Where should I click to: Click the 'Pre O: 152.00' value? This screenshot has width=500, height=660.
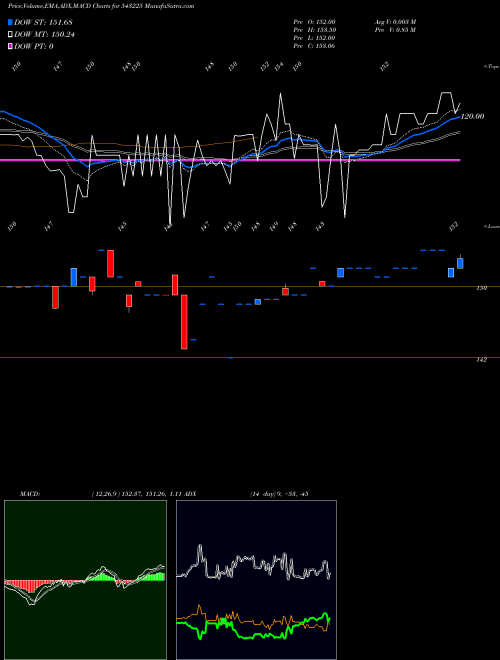pos(314,22)
